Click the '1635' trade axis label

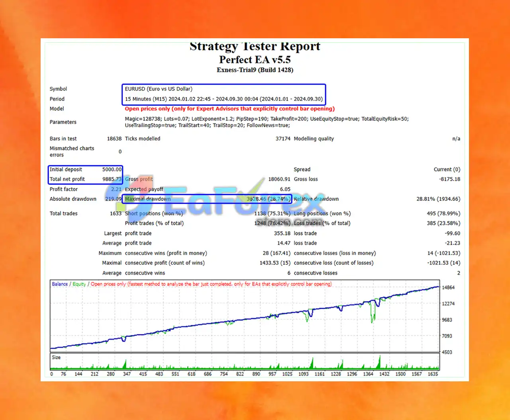click(x=433, y=374)
